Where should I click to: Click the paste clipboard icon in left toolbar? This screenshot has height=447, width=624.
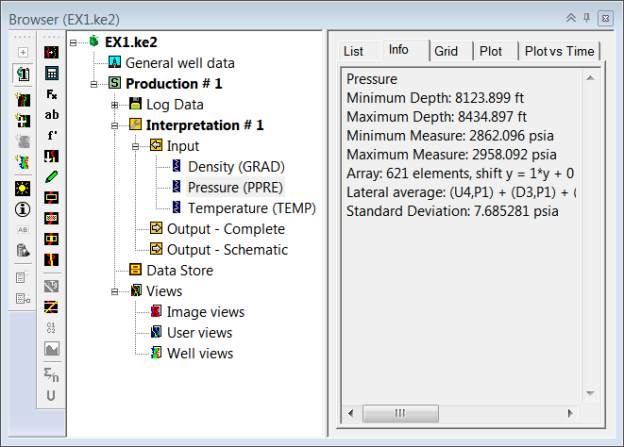pos(23,250)
